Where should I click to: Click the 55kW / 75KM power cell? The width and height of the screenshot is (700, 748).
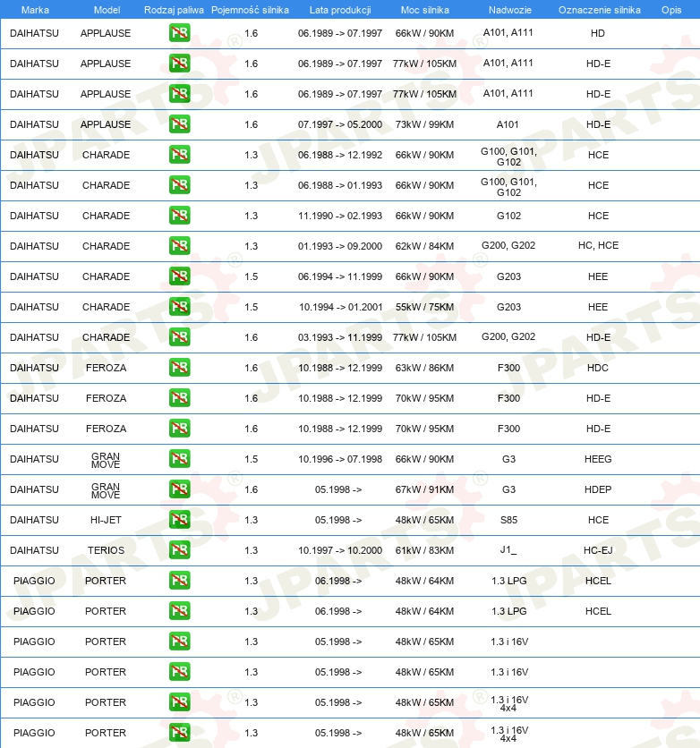(x=424, y=307)
